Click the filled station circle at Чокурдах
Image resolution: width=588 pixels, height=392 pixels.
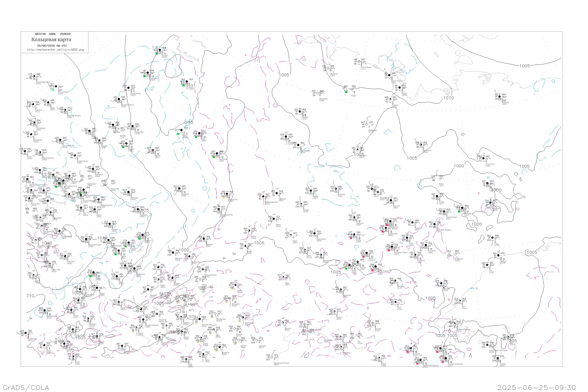(499, 96)
